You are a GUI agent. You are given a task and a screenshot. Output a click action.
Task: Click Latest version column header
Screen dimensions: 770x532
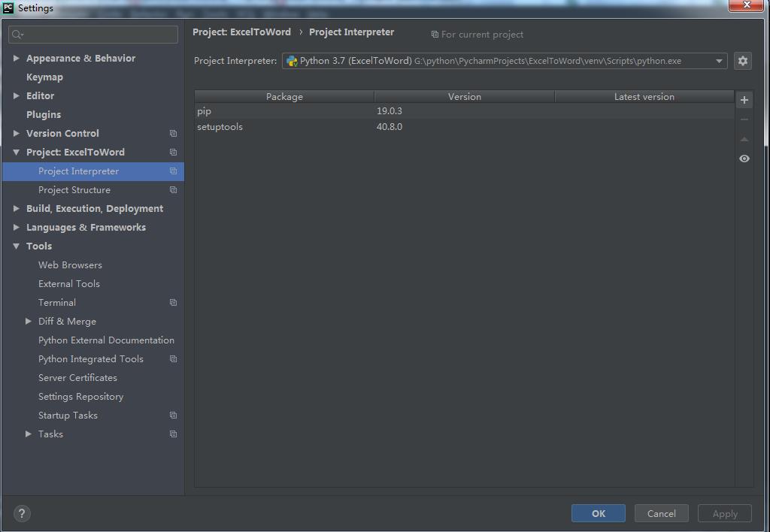coord(644,97)
